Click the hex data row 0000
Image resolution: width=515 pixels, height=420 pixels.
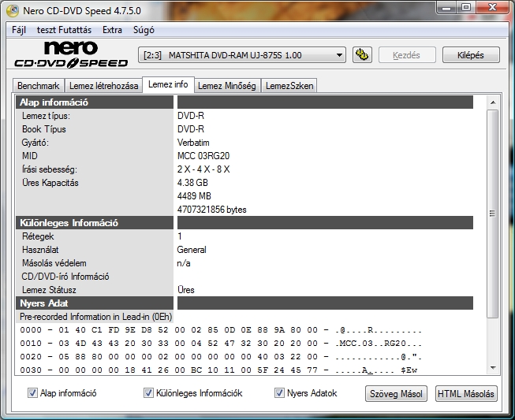click(221, 330)
